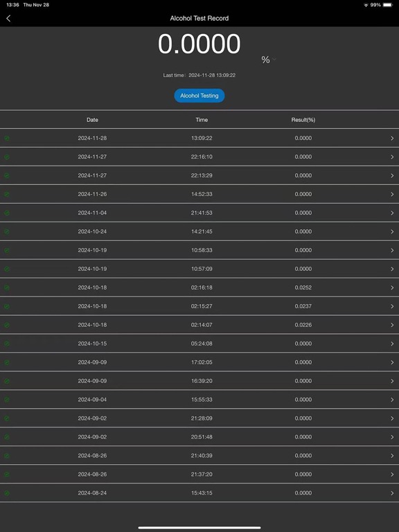Go back with the top-left arrow
Image resolution: width=399 pixels, height=532 pixels.
tap(8, 18)
